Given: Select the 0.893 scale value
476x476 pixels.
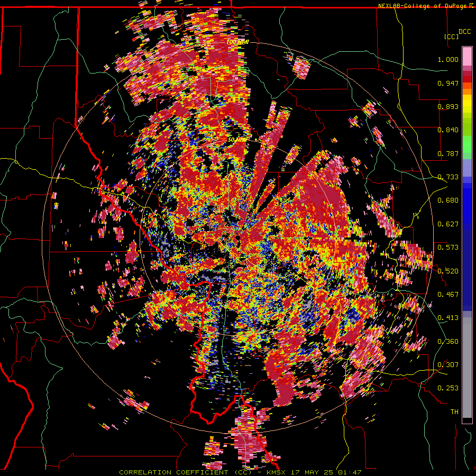Looking at the screenshot, I should tap(448, 106).
